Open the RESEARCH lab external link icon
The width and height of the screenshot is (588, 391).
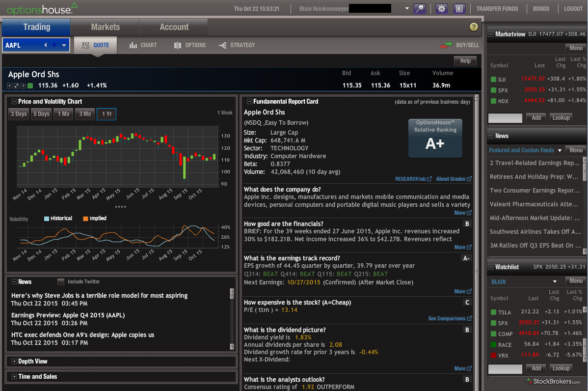[x=429, y=179]
